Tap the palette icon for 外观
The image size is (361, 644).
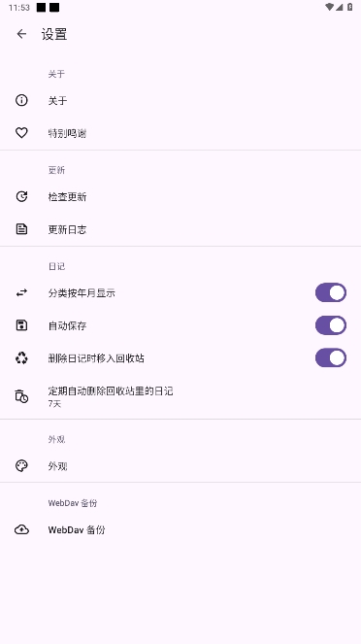coord(21,465)
